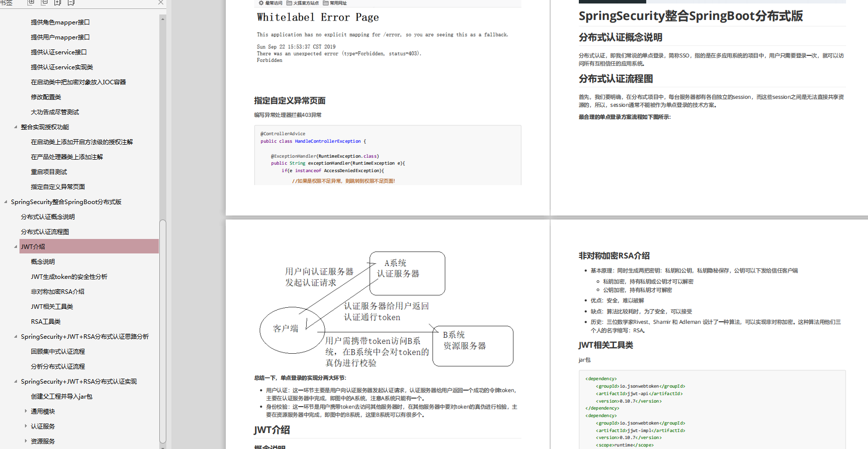Image resolution: width=868 pixels, height=449 pixels.
Task: Select bookmark 认证服务
Action: tap(43, 427)
